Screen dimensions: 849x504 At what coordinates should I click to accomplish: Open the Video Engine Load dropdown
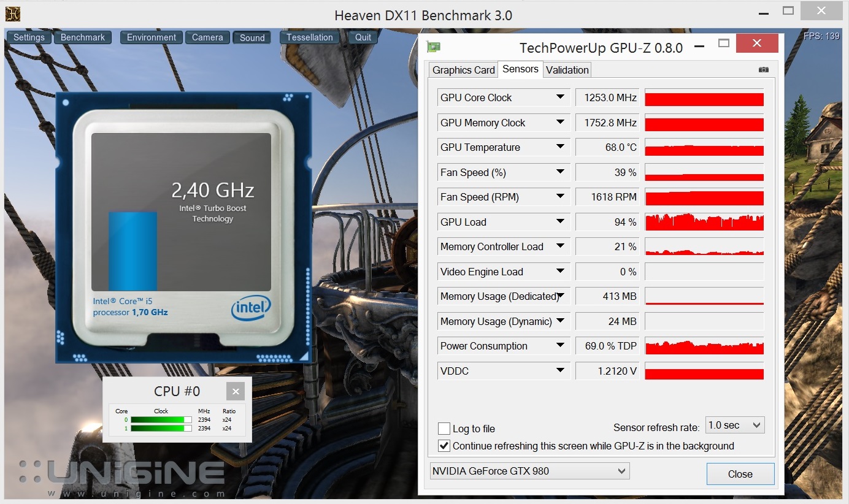pos(560,272)
